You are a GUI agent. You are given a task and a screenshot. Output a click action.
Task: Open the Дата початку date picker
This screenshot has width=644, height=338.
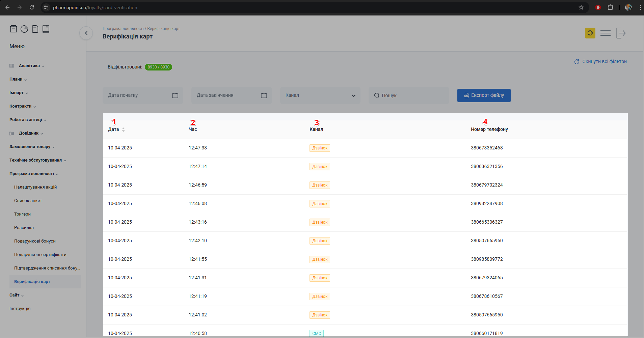[143, 95]
